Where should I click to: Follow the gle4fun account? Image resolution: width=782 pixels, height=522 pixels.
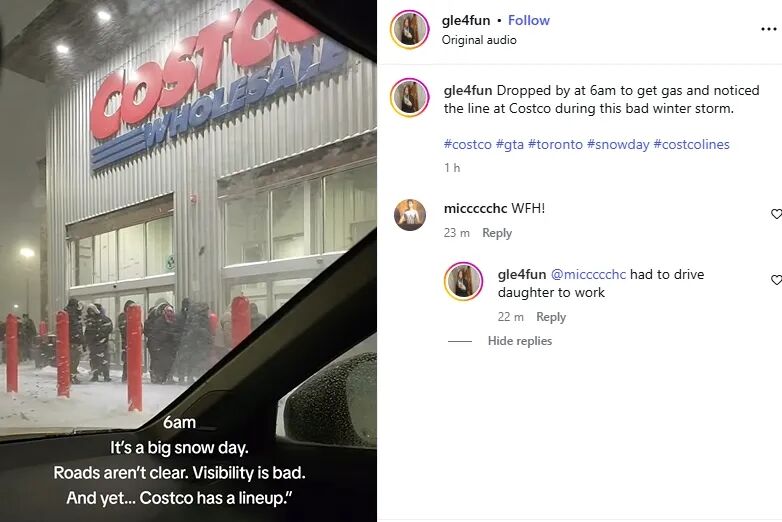(529, 20)
